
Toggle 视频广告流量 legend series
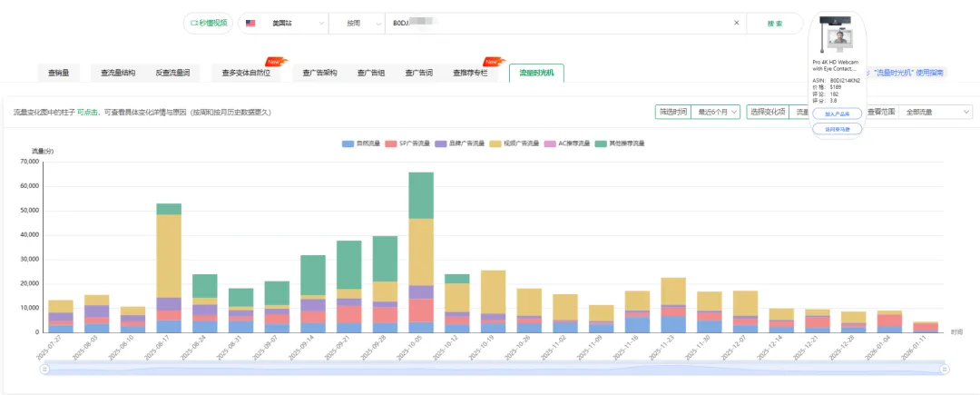pyautogui.click(x=515, y=143)
